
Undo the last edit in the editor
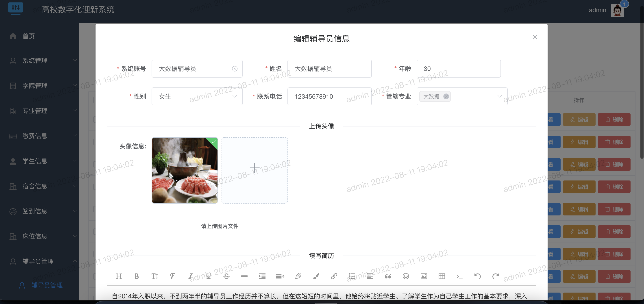(x=477, y=276)
